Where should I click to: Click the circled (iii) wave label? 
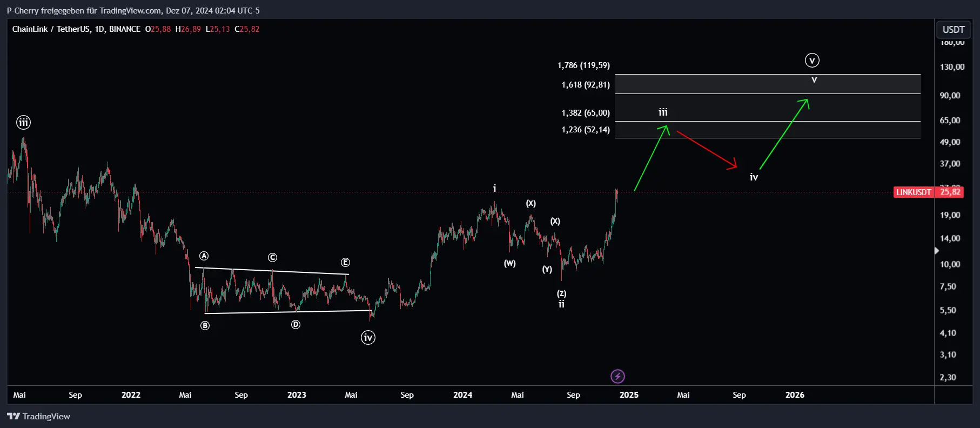pyautogui.click(x=23, y=123)
